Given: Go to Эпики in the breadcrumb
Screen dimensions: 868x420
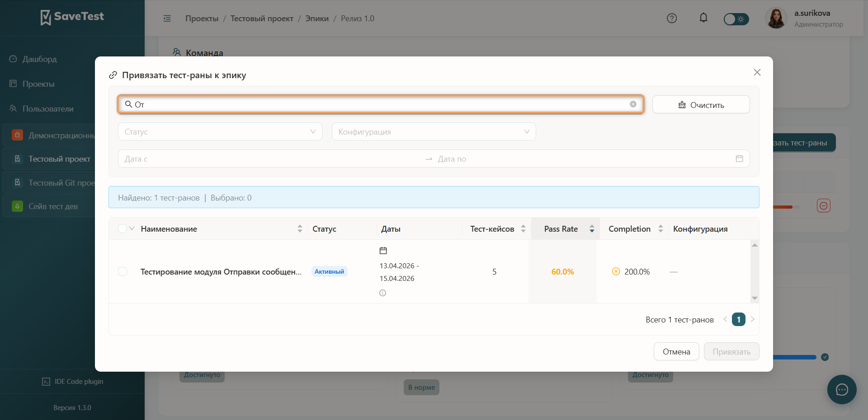Looking at the screenshot, I should coord(317,19).
